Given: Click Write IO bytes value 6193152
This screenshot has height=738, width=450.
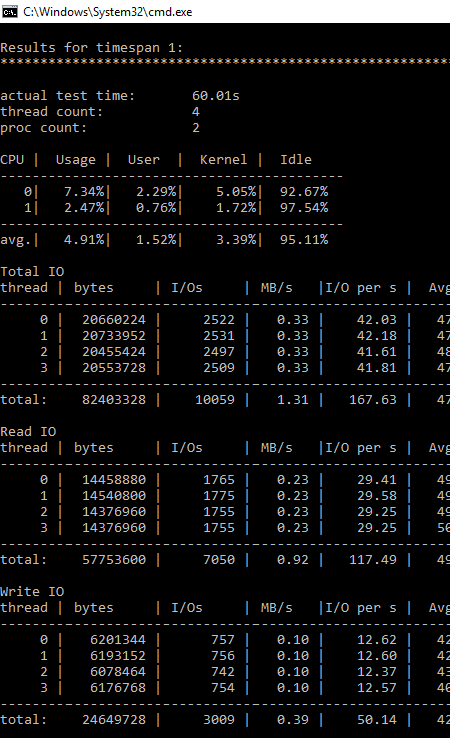Looking at the screenshot, I should 118,656.
